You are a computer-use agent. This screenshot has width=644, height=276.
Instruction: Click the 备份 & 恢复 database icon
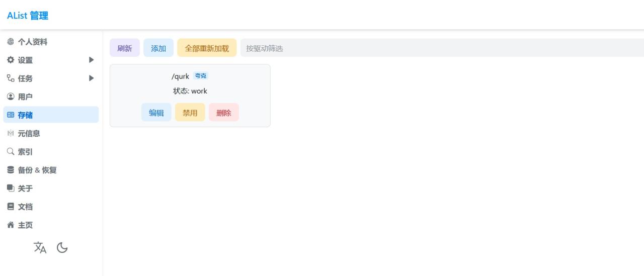tap(11, 170)
